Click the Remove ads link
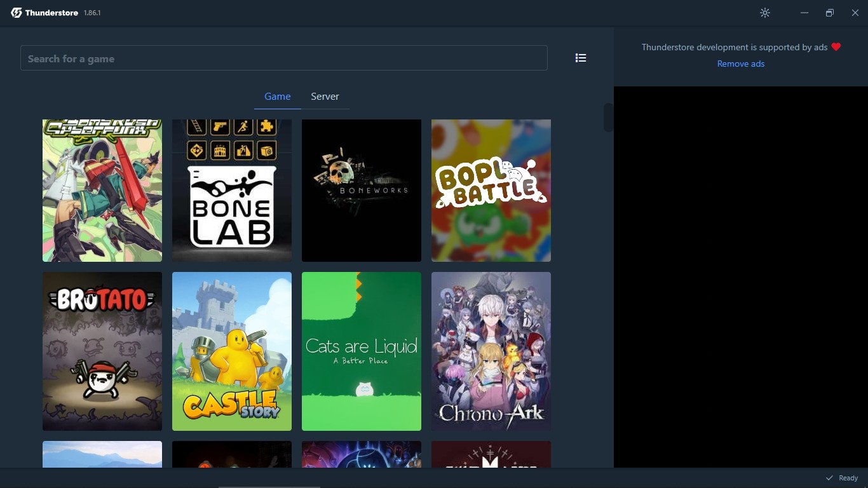The image size is (868, 488). click(x=740, y=64)
